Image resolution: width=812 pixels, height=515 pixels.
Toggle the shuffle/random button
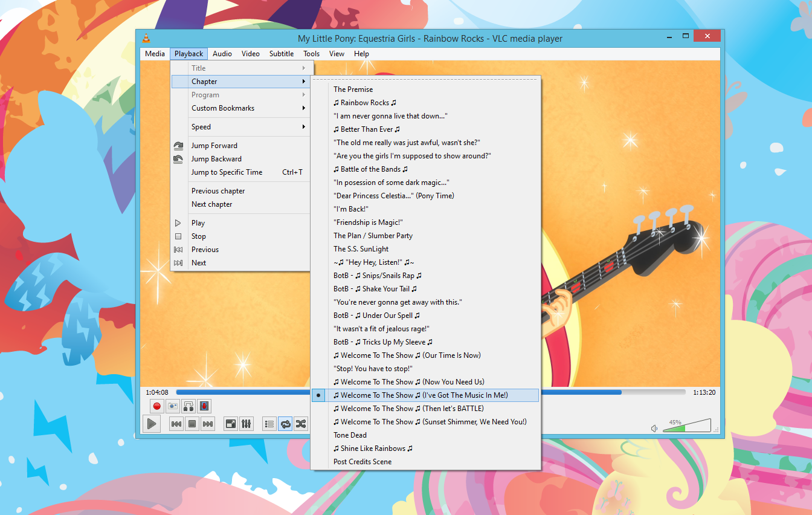coord(301,424)
